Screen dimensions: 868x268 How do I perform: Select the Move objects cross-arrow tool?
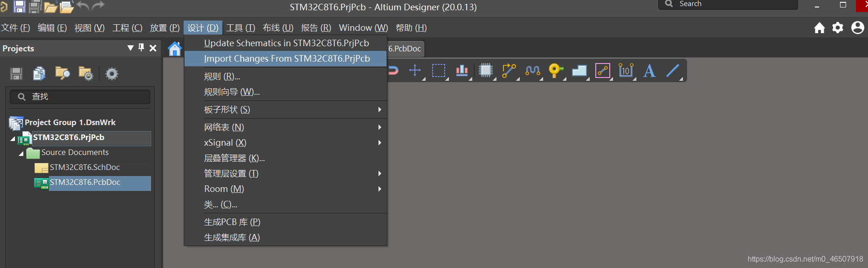[415, 71]
